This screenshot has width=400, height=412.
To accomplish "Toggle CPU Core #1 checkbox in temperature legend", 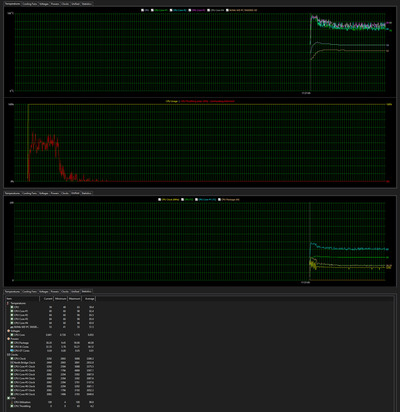I will click(152, 10).
